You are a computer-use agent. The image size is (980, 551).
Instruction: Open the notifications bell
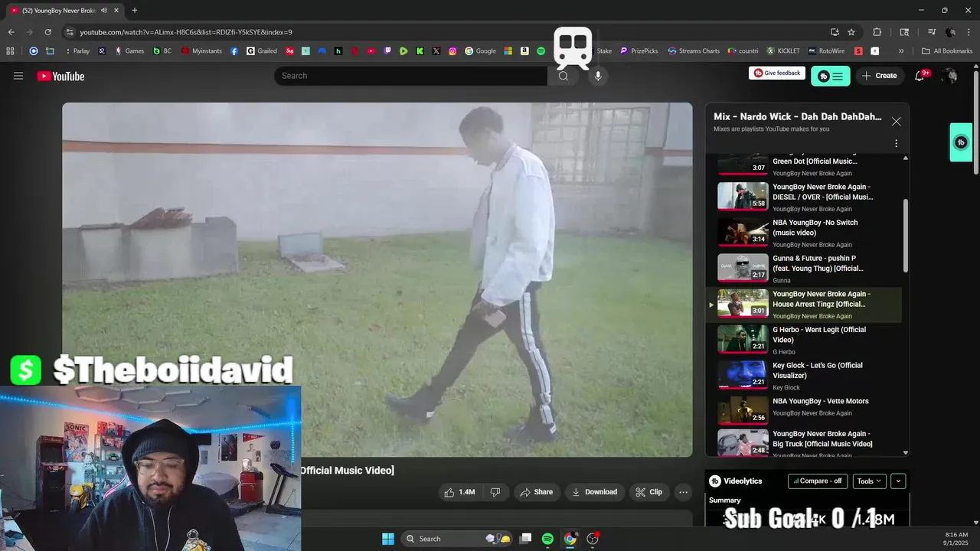920,76
